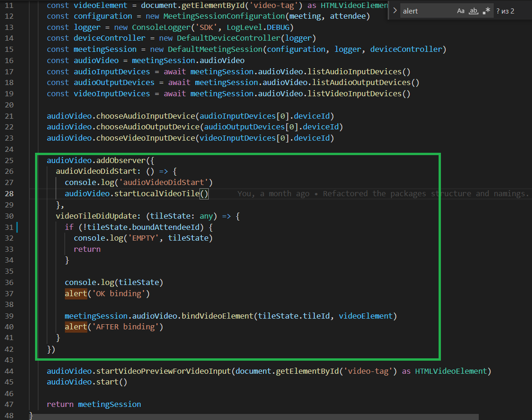Click 'MeetingSessionConfiguration' on line 12
The height and width of the screenshot is (420, 532).
point(224,16)
